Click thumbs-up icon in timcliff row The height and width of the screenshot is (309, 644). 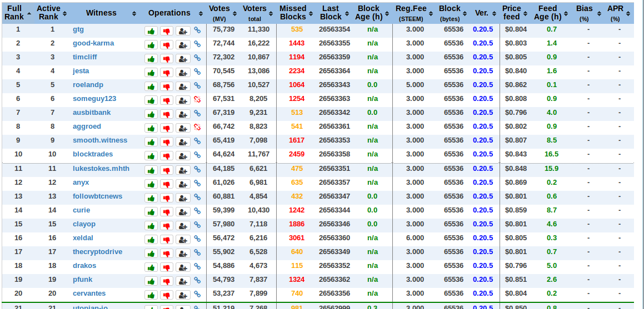coord(151,59)
